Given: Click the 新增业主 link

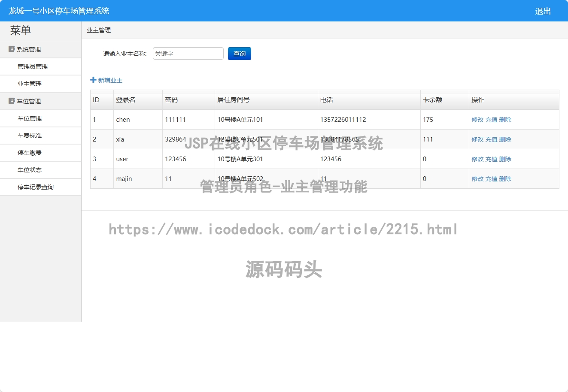Looking at the screenshot, I should click(110, 80).
